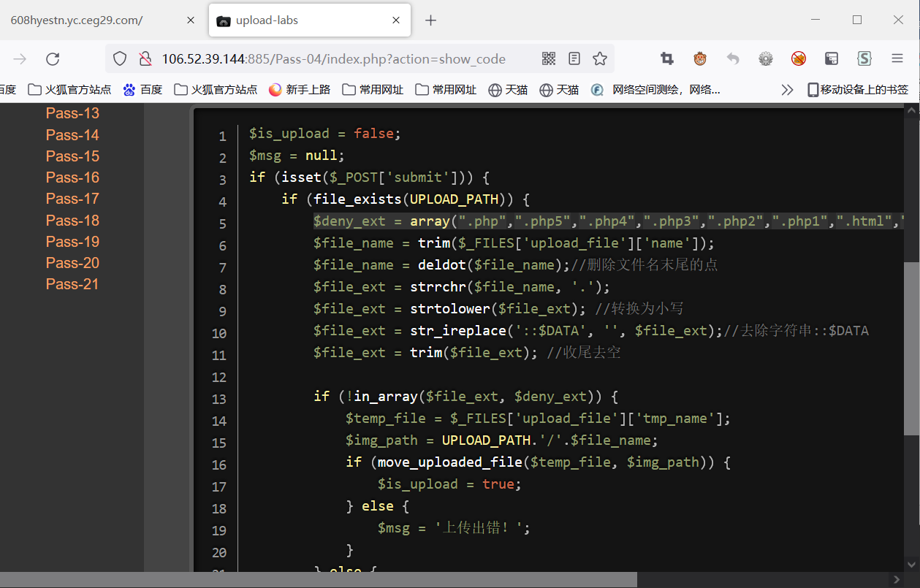The width and height of the screenshot is (920, 588).
Task: Click the in_array condition code line
Action: pyautogui.click(x=466, y=397)
